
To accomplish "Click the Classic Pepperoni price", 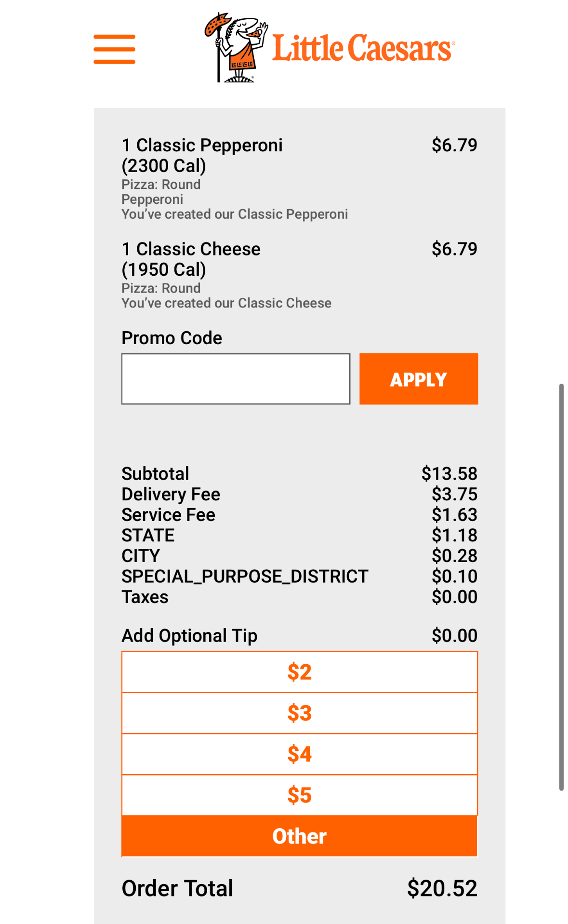I will point(454,145).
